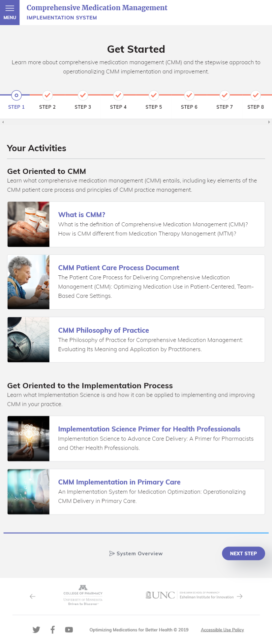Open the Twitter icon in footer
Image resolution: width=272 pixels, height=644 pixels.
(36, 630)
